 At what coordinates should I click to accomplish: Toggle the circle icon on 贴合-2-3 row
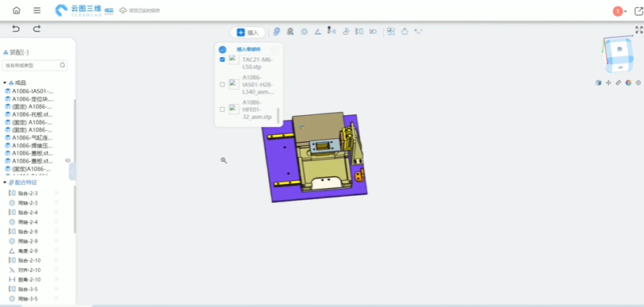pyautogui.click(x=56, y=193)
